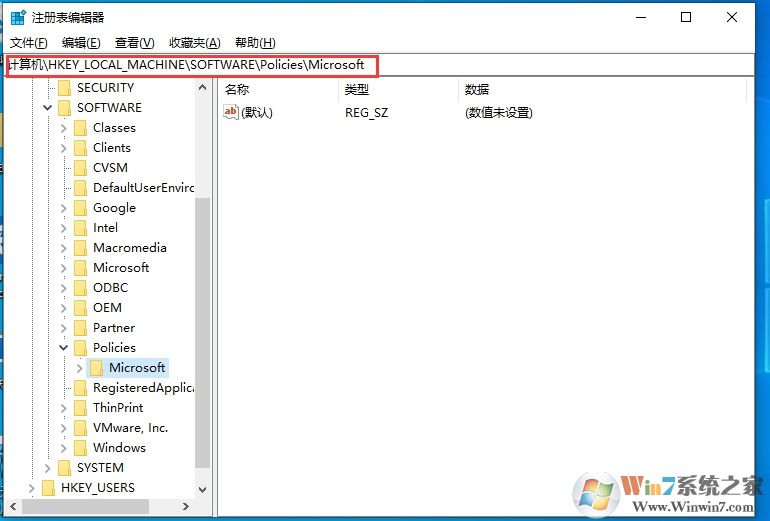Expand the Macromedia key arrow
The height and width of the screenshot is (521, 770).
coord(63,248)
